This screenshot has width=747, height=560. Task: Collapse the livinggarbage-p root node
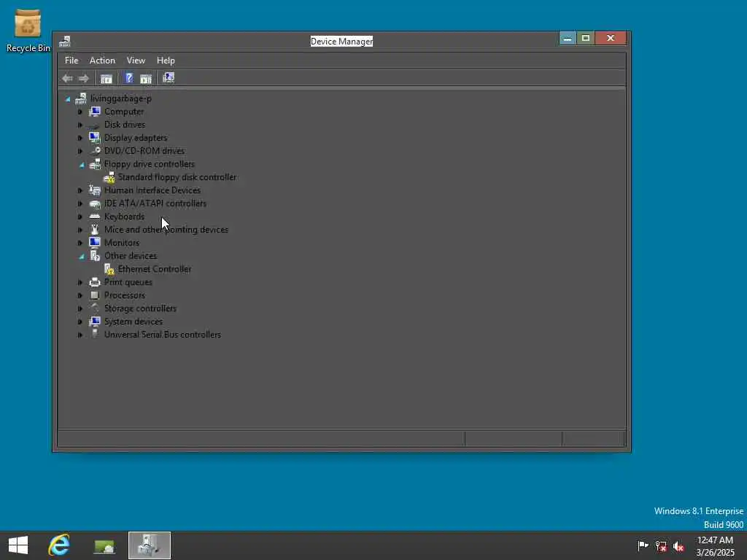(x=68, y=99)
